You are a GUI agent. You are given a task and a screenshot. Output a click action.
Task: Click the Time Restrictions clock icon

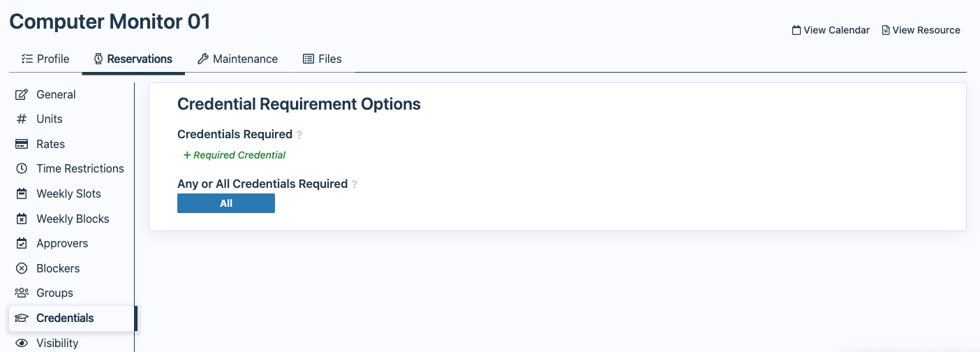22,169
